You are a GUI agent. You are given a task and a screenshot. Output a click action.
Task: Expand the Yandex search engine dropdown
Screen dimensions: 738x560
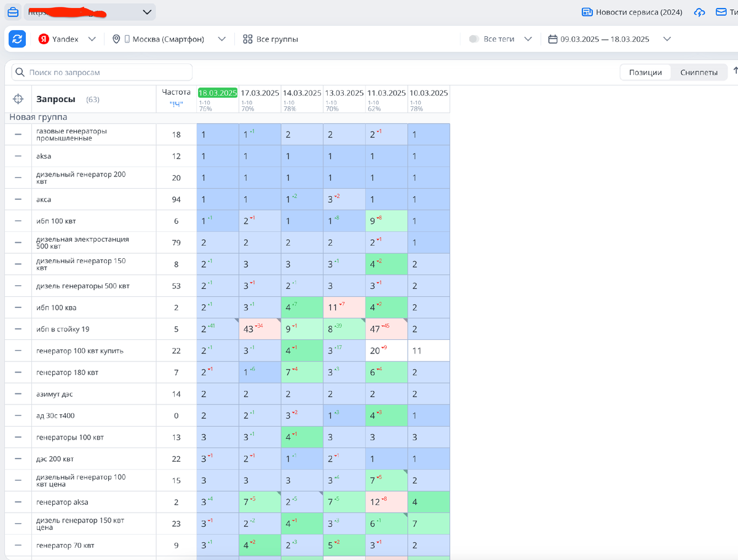(92, 39)
